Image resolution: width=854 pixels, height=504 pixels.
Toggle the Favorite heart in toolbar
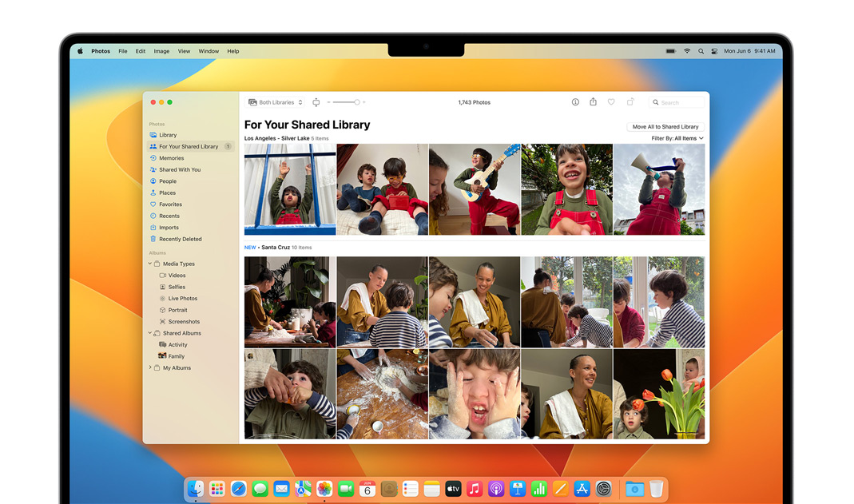pyautogui.click(x=611, y=102)
